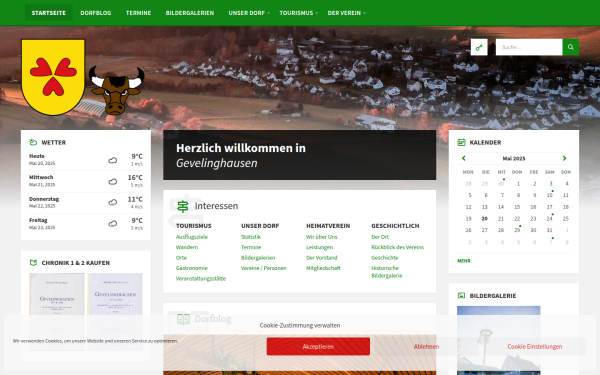Screen dimensions: 600x375
Task: Select day 10 in the calendar
Action: coord(549,195)
